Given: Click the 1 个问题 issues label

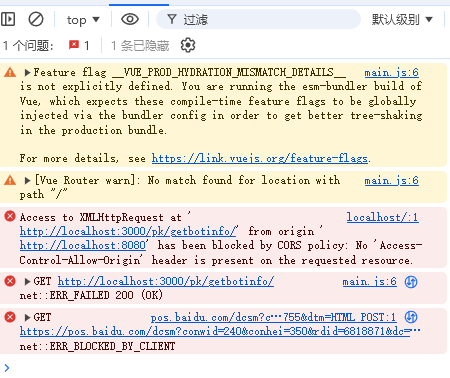Looking at the screenshot, I should [28, 46].
